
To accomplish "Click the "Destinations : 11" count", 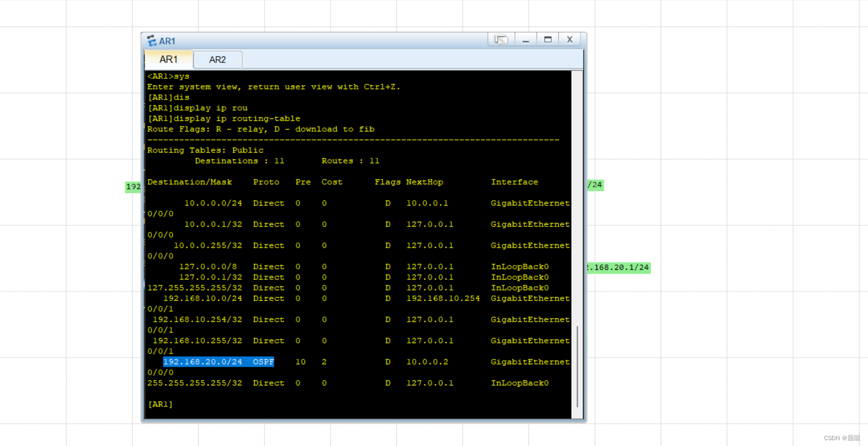I will click(239, 161).
